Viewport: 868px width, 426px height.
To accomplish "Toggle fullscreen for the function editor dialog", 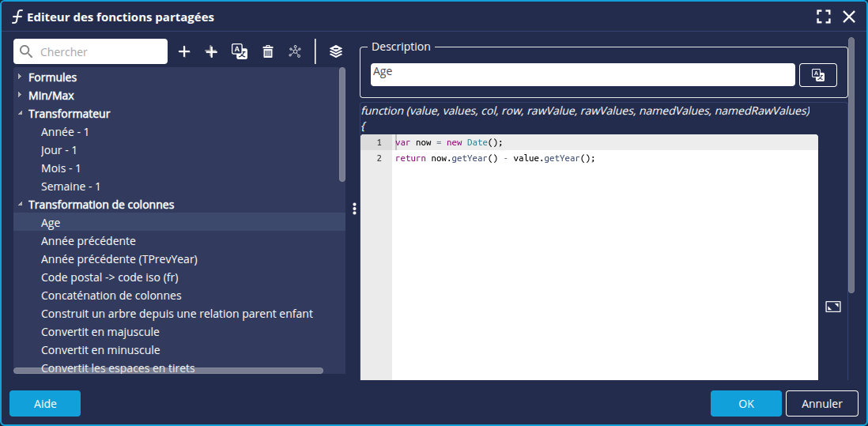I will click(824, 17).
